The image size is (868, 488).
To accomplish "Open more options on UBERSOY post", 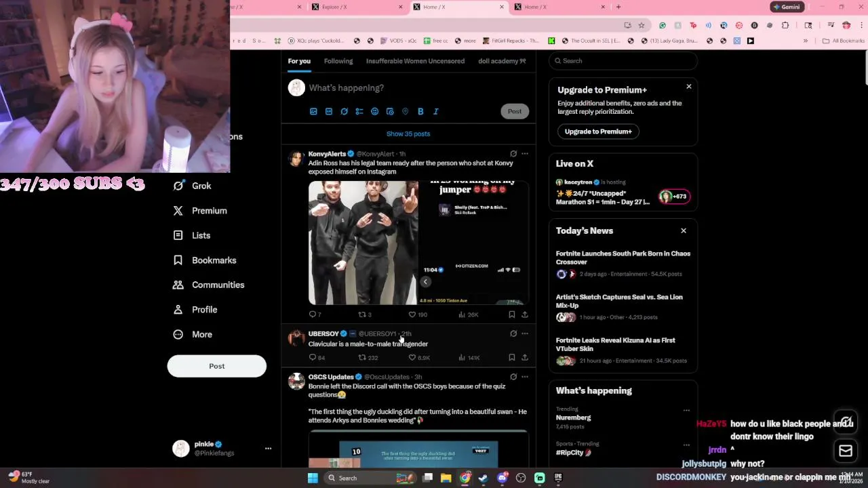I will pyautogui.click(x=524, y=333).
